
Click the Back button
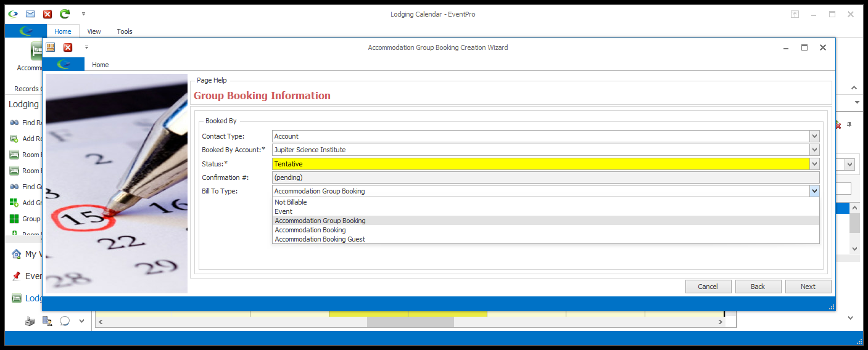point(758,287)
